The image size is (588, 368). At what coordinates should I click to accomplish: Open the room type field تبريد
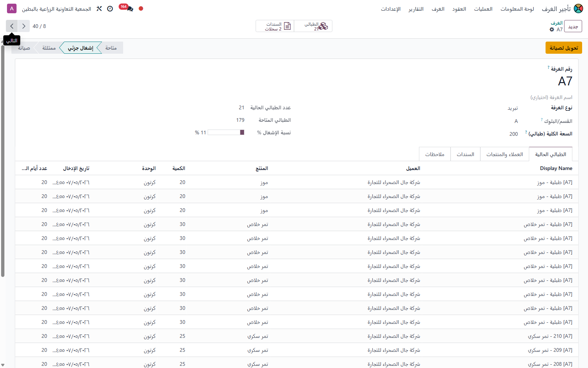point(513,108)
